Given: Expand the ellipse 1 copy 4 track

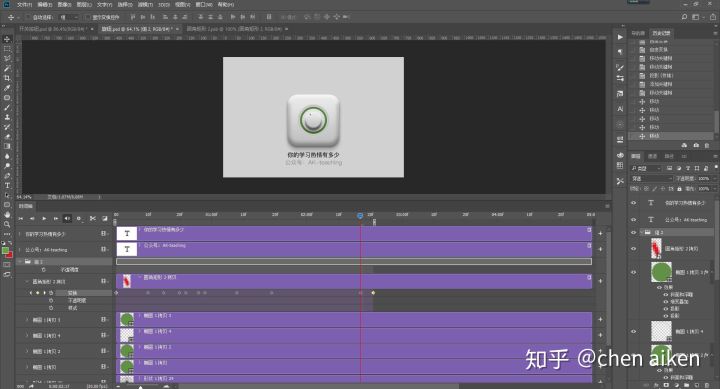Looking at the screenshot, I should (x=27, y=335).
